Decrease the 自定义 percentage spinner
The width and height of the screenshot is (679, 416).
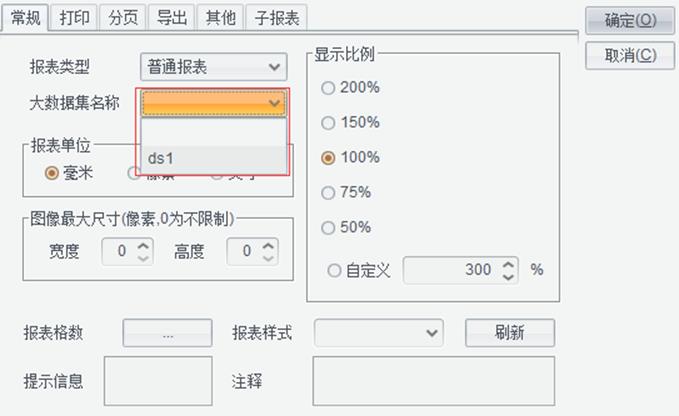click(x=508, y=276)
